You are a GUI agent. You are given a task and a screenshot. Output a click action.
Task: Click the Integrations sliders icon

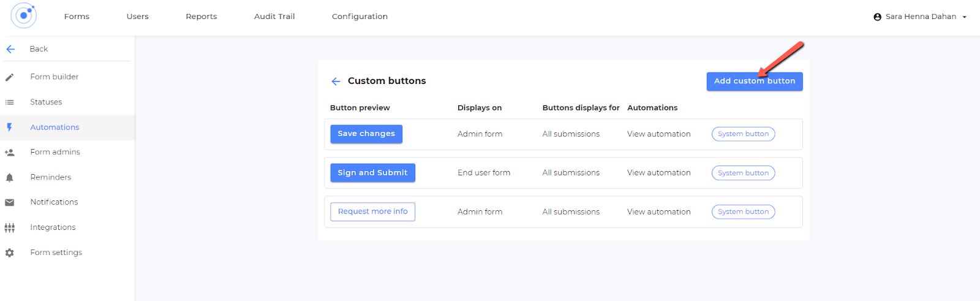[x=10, y=228]
